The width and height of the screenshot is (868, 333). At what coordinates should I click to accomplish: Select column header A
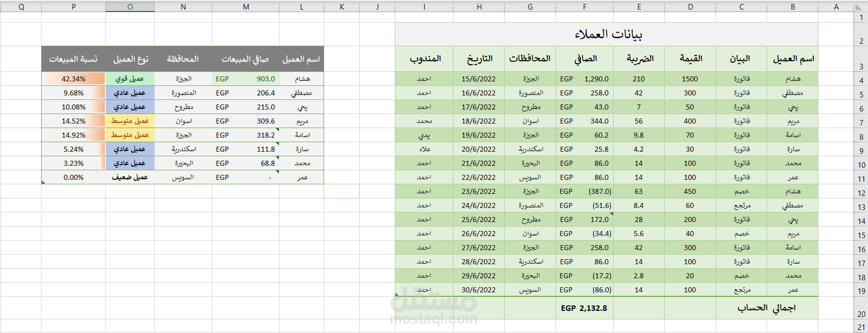point(836,7)
